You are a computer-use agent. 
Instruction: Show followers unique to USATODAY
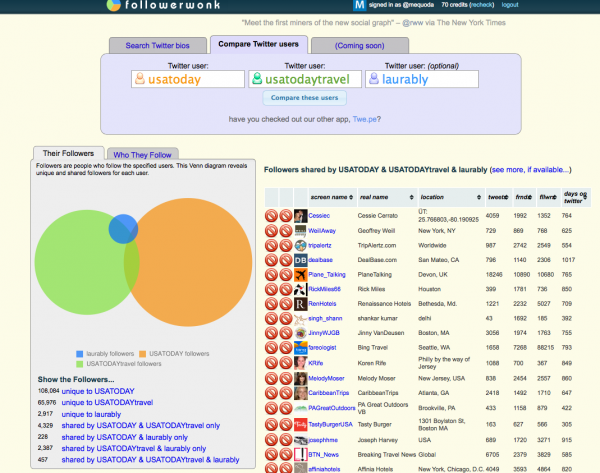tap(98, 391)
